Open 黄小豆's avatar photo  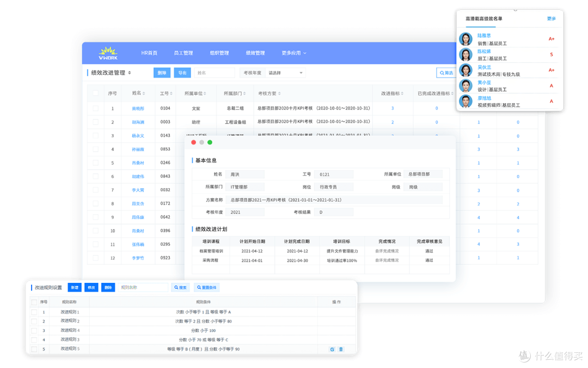(x=465, y=86)
